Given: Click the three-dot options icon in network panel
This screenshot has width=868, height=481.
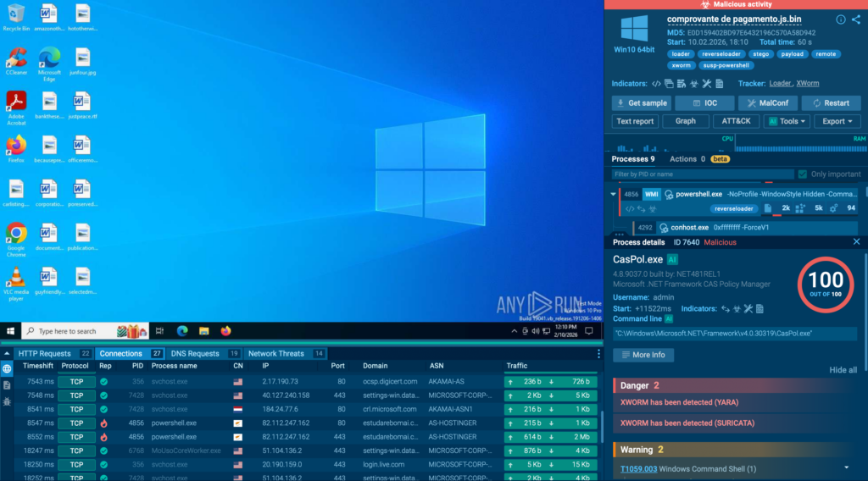Looking at the screenshot, I should [x=598, y=353].
